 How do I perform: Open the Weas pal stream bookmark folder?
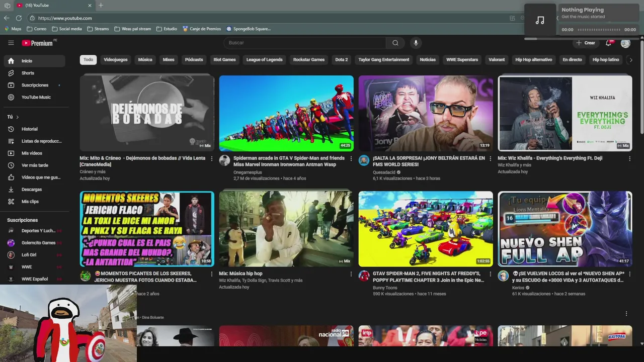pos(132,29)
